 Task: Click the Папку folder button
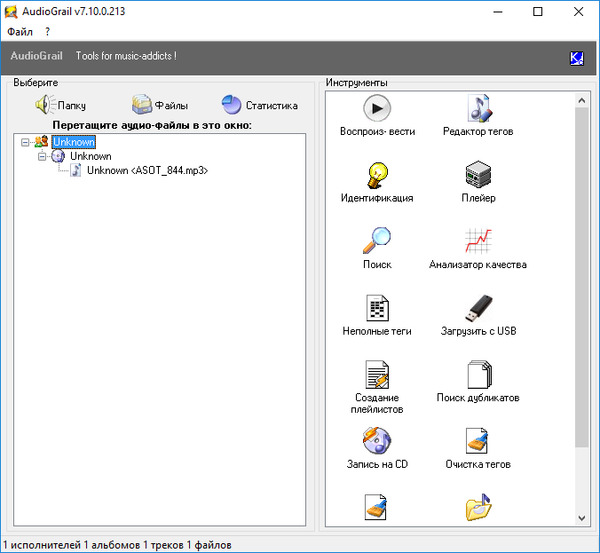point(61,105)
